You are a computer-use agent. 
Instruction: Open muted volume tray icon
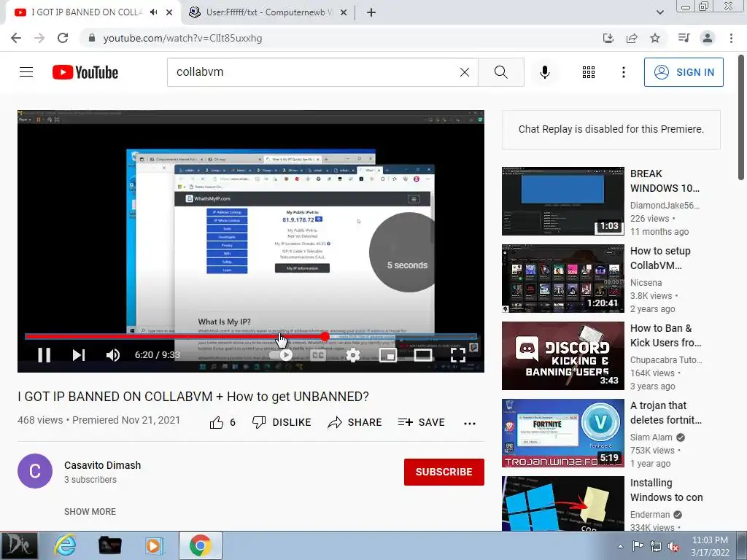673,547
